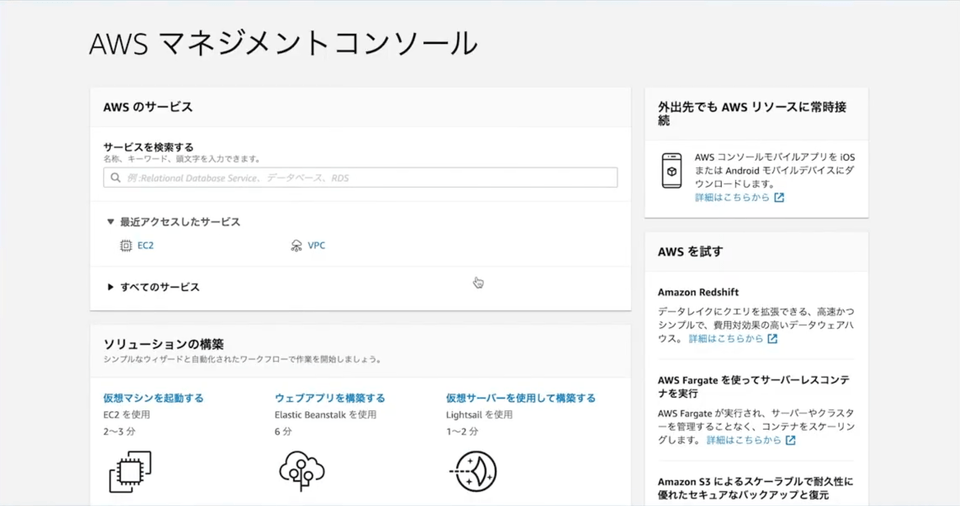Image resolution: width=960 pixels, height=506 pixels.
Task: Click external link icon in mobile app panel
Action: pyautogui.click(x=779, y=197)
